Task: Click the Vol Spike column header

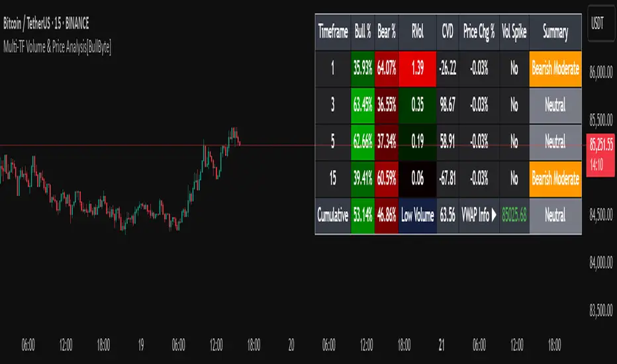Action: click(x=514, y=32)
